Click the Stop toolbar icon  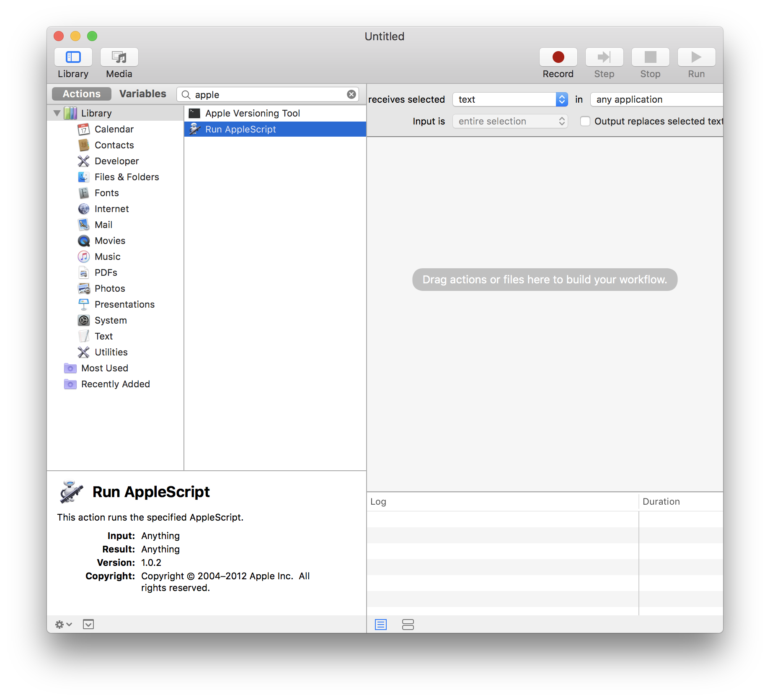(650, 57)
